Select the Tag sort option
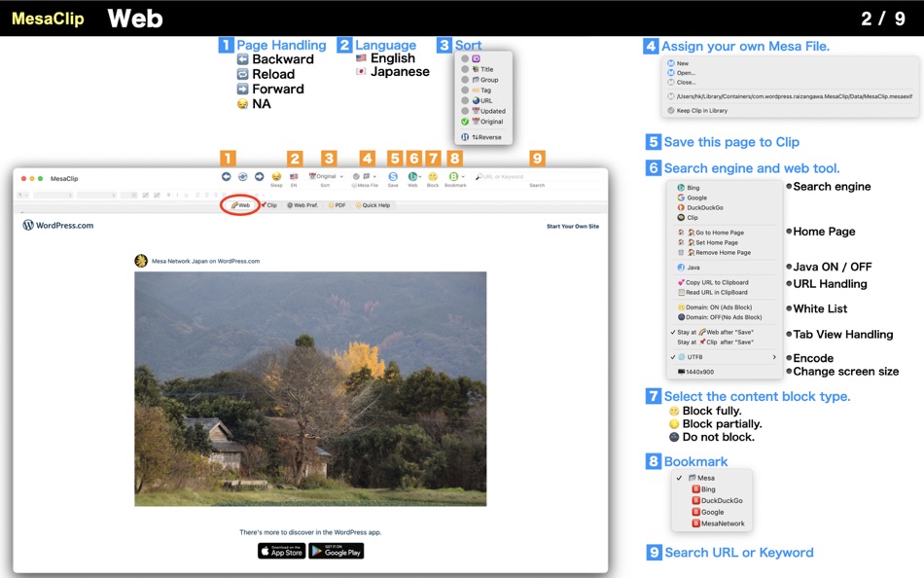The width and height of the screenshot is (924, 578). pyautogui.click(x=477, y=90)
